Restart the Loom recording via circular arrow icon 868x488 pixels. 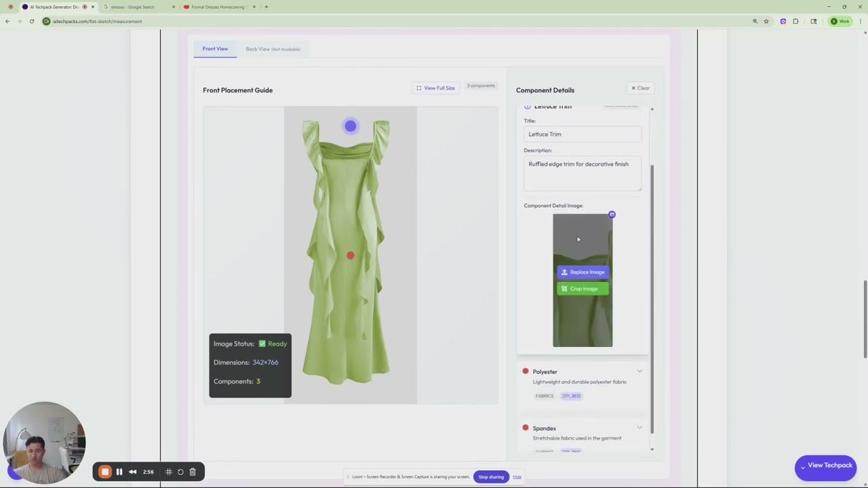tap(180, 472)
